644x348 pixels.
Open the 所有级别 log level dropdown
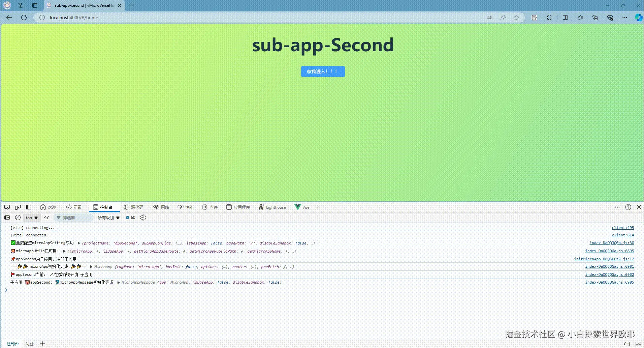[x=108, y=217]
